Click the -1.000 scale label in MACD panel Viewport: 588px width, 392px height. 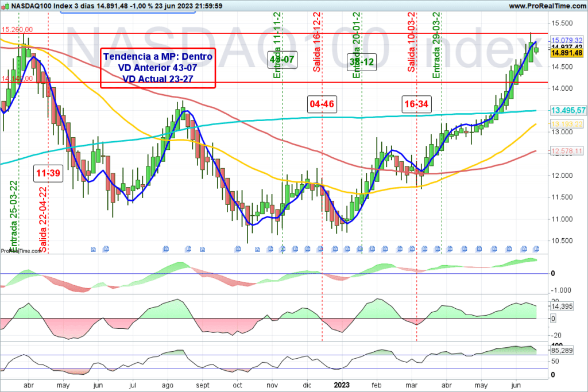click(560, 290)
